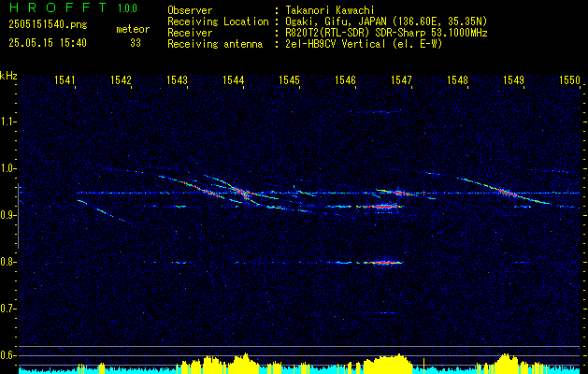Click the 1542 time axis marker

click(121, 79)
